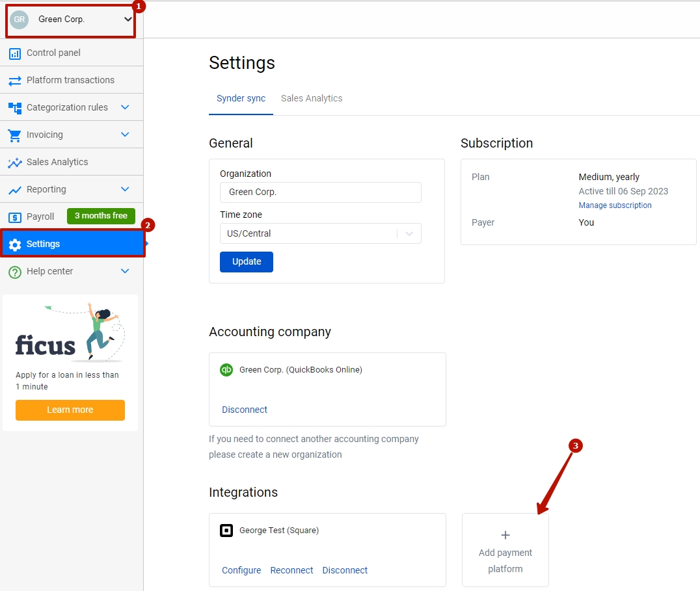Viewport: 700px width, 591px height.
Task: Click the Reporting line chart icon
Action: coord(15,190)
